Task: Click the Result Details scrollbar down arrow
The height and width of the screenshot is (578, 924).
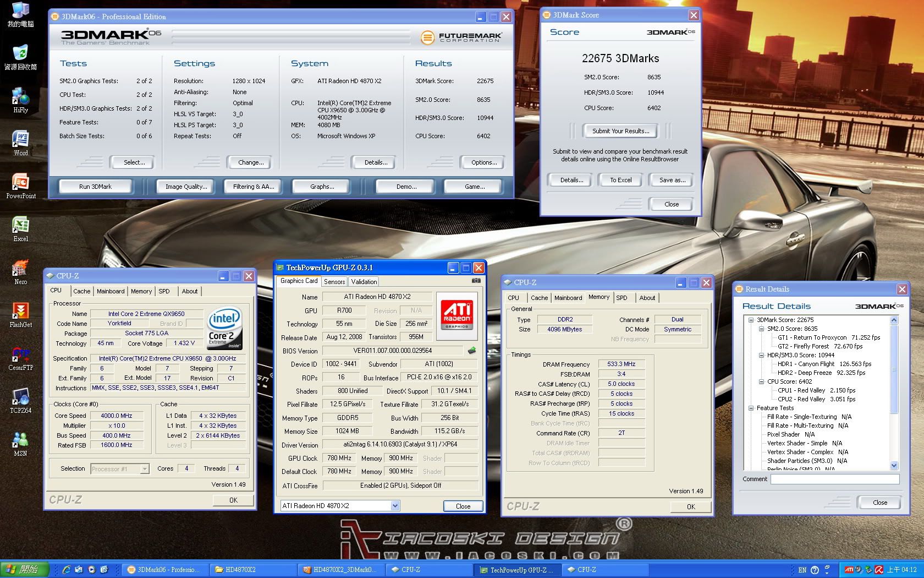Action: (894, 465)
